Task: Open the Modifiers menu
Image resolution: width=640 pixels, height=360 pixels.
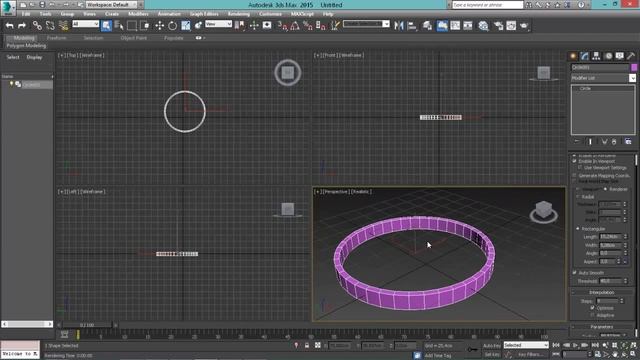Action: click(x=138, y=14)
